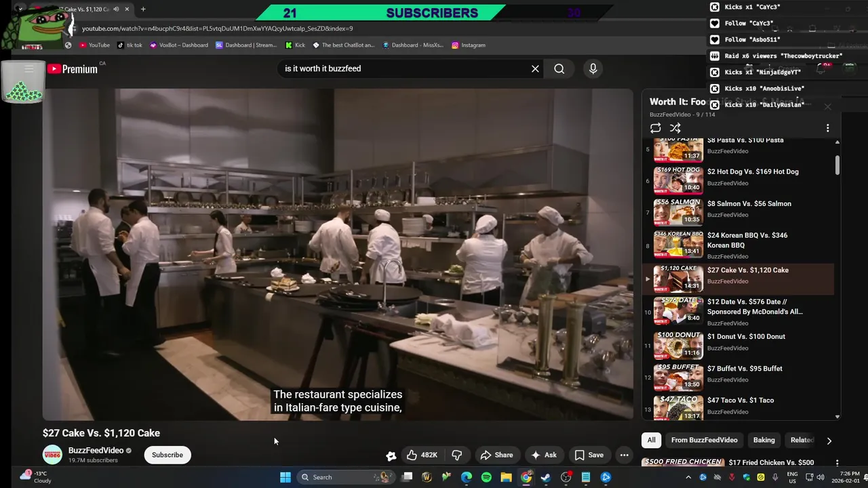Open a new browser tab
The image size is (868, 488).
pyautogui.click(x=143, y=9)
